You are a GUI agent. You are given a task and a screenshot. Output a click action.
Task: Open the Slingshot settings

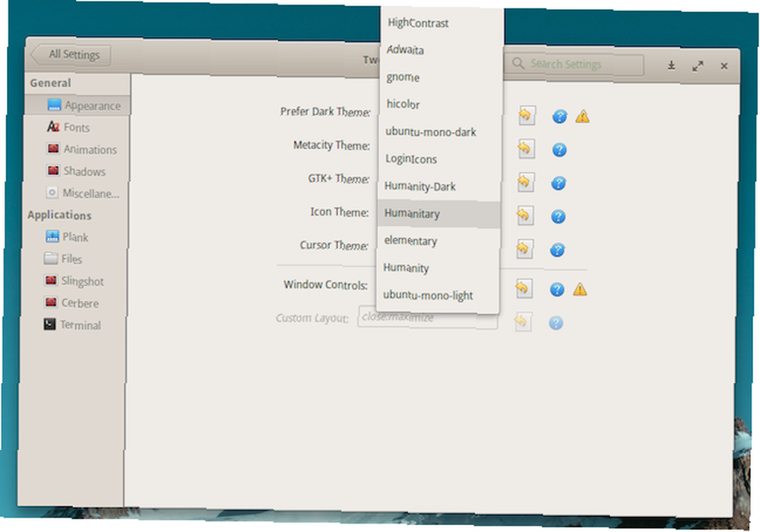coord(73,281)
